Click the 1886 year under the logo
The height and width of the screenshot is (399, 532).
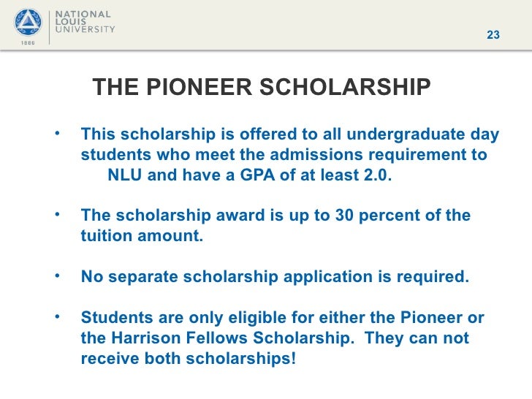pyautogui.click(x=28, y=43)
